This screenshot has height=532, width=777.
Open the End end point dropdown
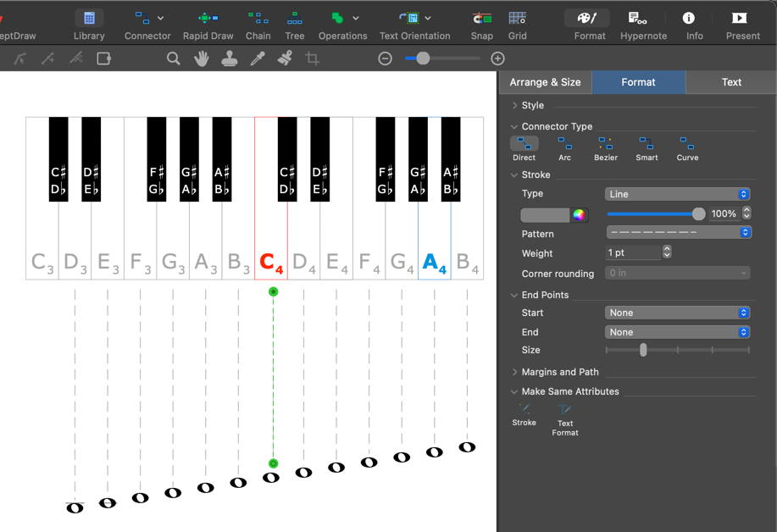[677, 332]
